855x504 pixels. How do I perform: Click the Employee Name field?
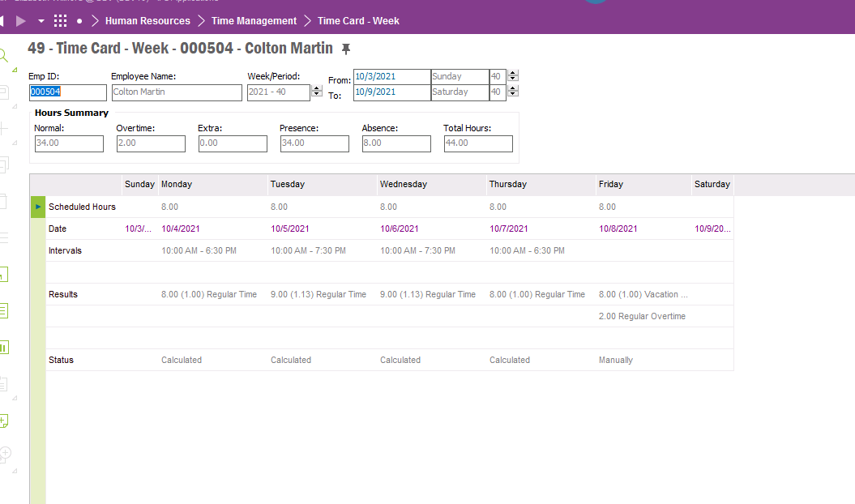pos(177,92)
